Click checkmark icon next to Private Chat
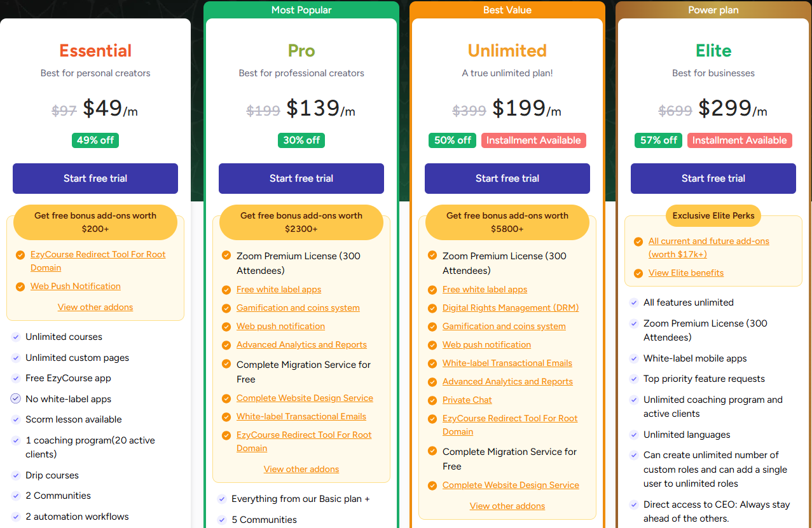This screenshot has height=528, width=812. tap(432, 400)
